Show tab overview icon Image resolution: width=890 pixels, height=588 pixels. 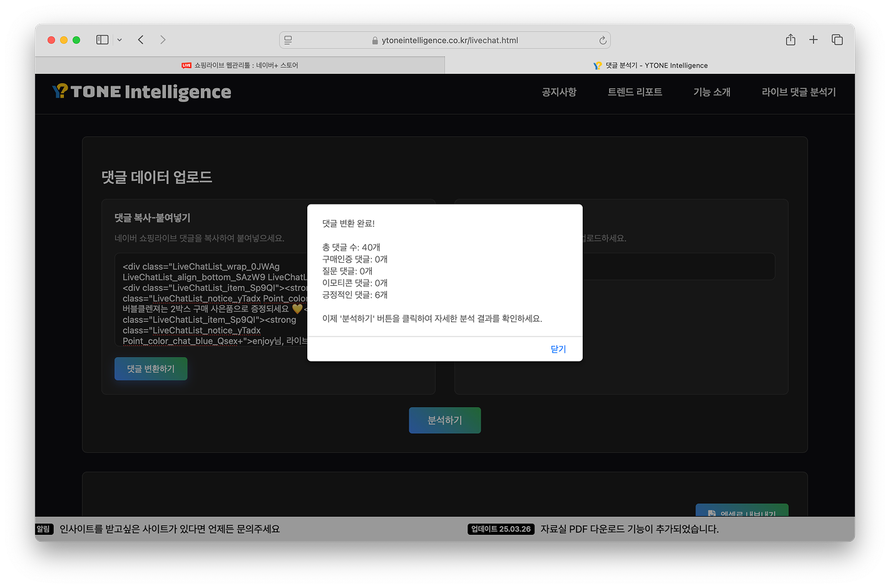837,39
